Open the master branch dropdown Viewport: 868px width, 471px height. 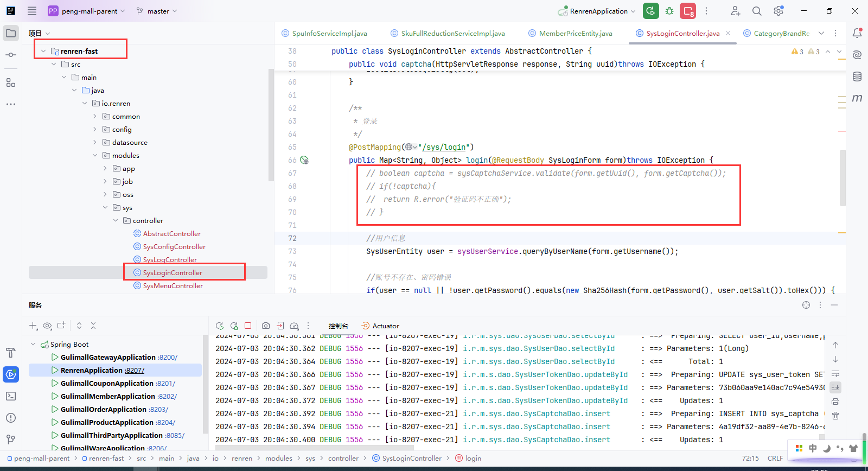click(157, 11)
